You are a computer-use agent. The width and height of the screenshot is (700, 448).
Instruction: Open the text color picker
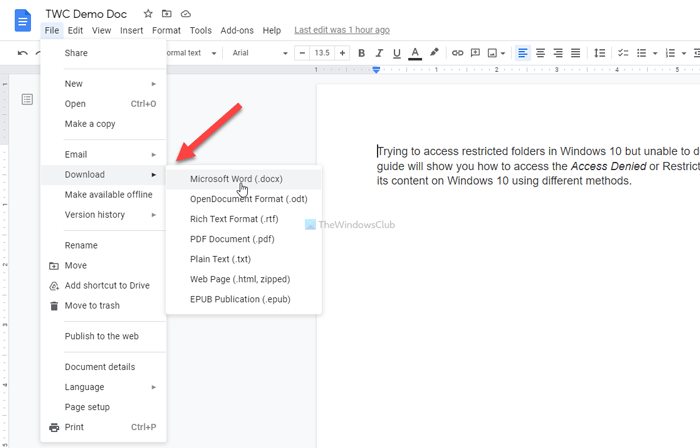(415, 52)
